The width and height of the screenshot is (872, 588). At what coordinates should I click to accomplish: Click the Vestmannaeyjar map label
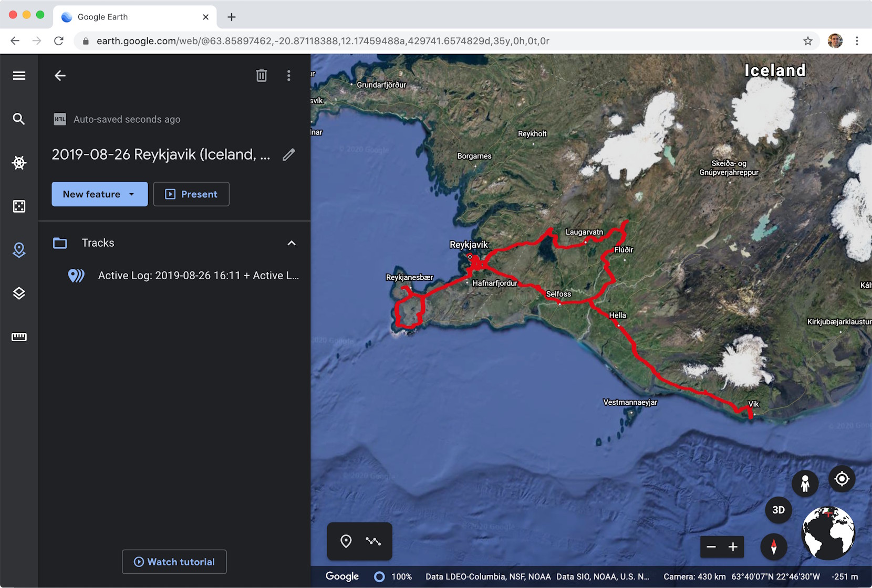tap(630, 403)
